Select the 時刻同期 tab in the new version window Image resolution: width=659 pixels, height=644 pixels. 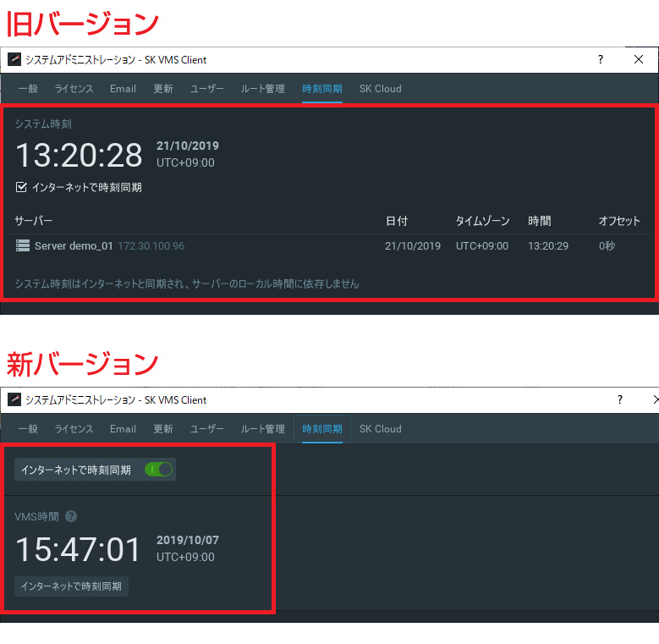(x=322, y=429)
